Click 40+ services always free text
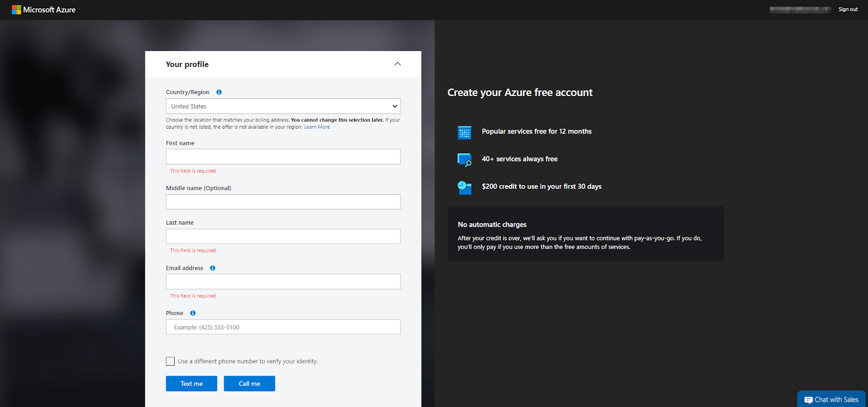Image resolution: width=868 pixels, height=407 pixels. [x=520, y=159]
